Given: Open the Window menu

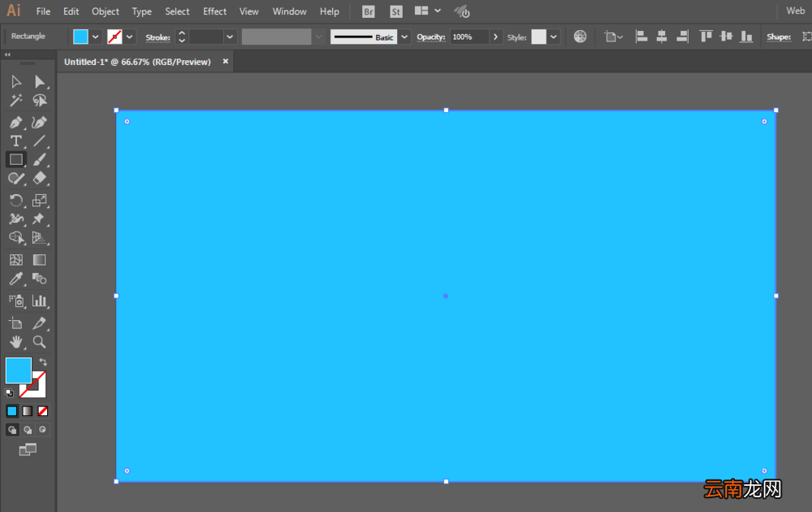Looking at the screenshot, I should tap(290, 11).
